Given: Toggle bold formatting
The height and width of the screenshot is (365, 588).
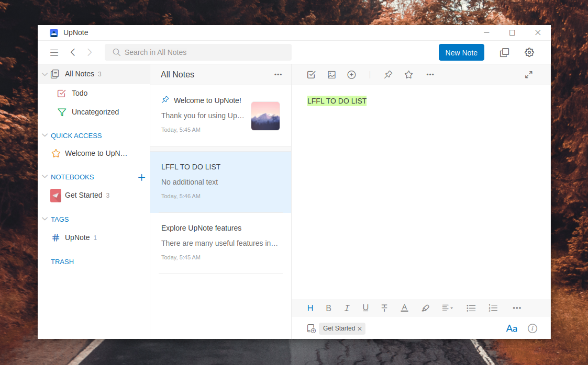Looking at the screenshot, I should pos(328,308).
